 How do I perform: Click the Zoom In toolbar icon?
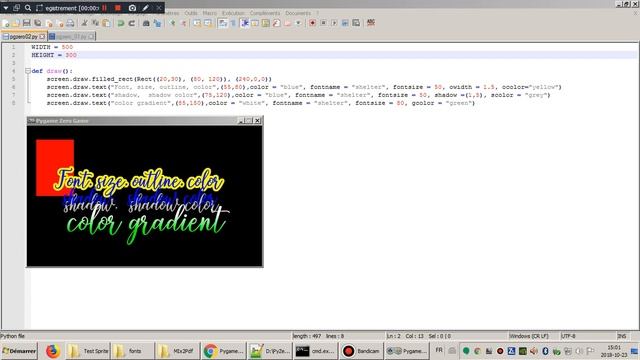point(173,23)
